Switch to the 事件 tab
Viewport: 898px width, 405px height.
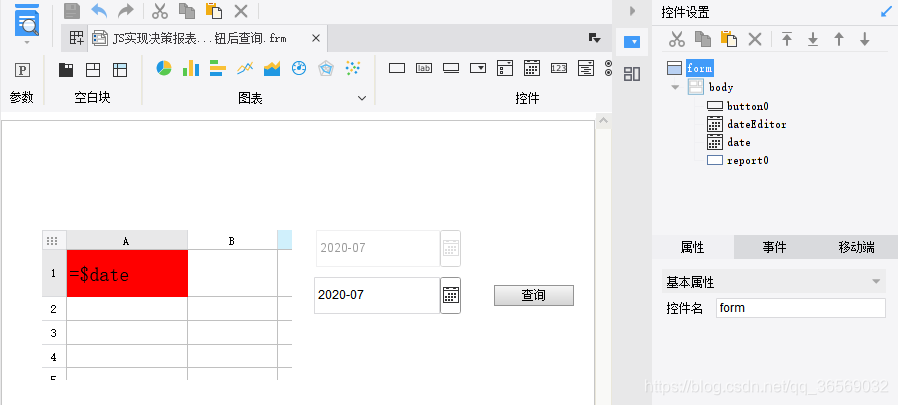pyautogui.click(x=774, y=247)
